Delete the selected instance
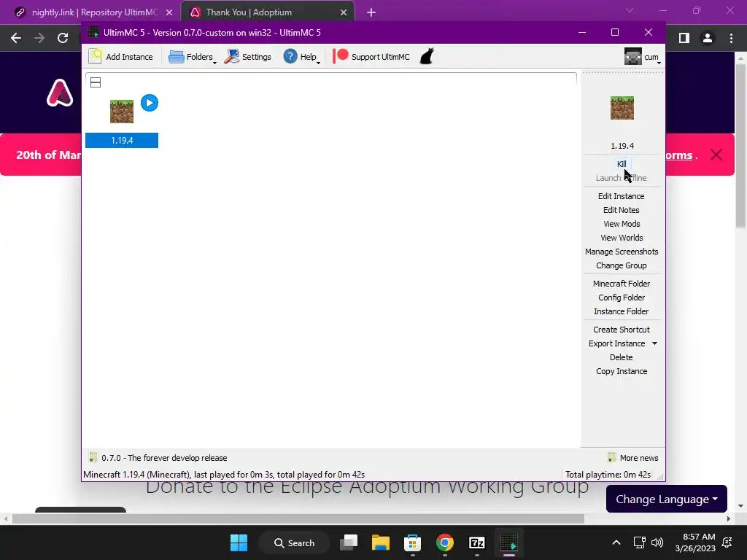Viewport: 747px width, 560px height. coord(622,357)
